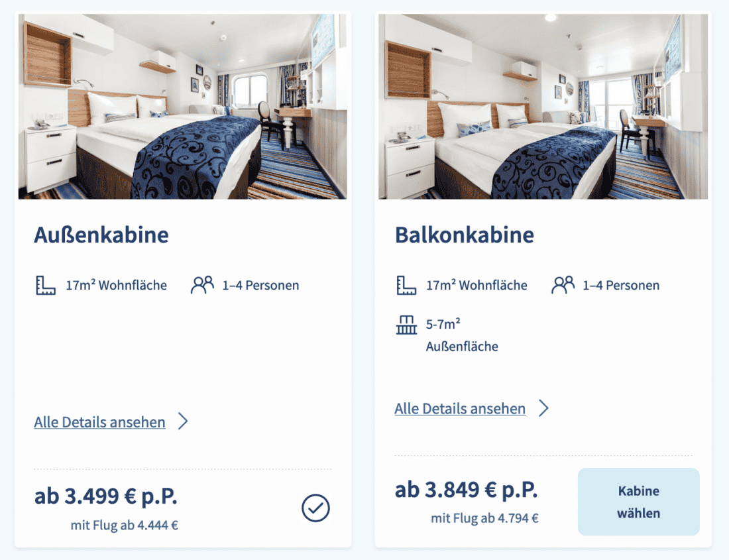Open 'Alle Details ansehen' for Außenkabine
This screenshot has width=729, height=560.
tap(100, 422)
